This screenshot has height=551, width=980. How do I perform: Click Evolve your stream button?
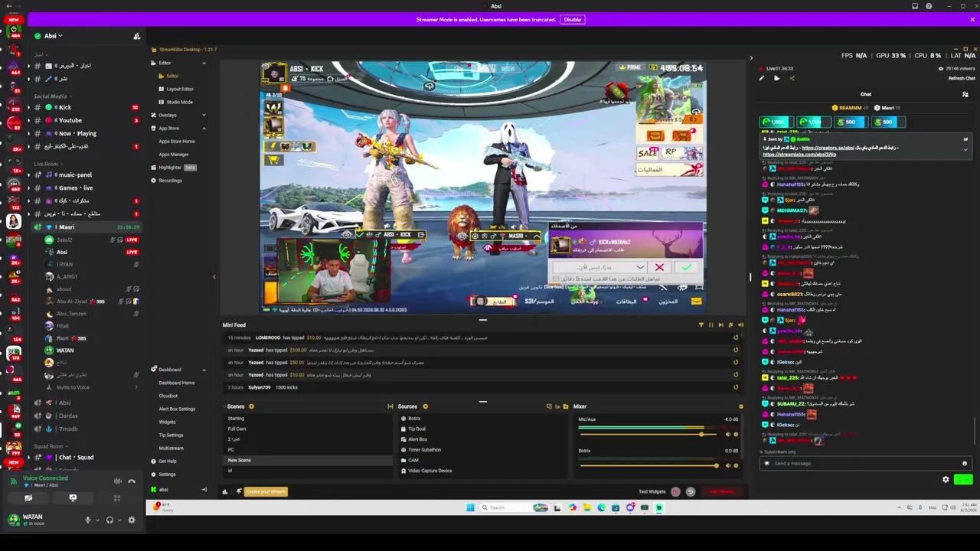coord(266,491)
